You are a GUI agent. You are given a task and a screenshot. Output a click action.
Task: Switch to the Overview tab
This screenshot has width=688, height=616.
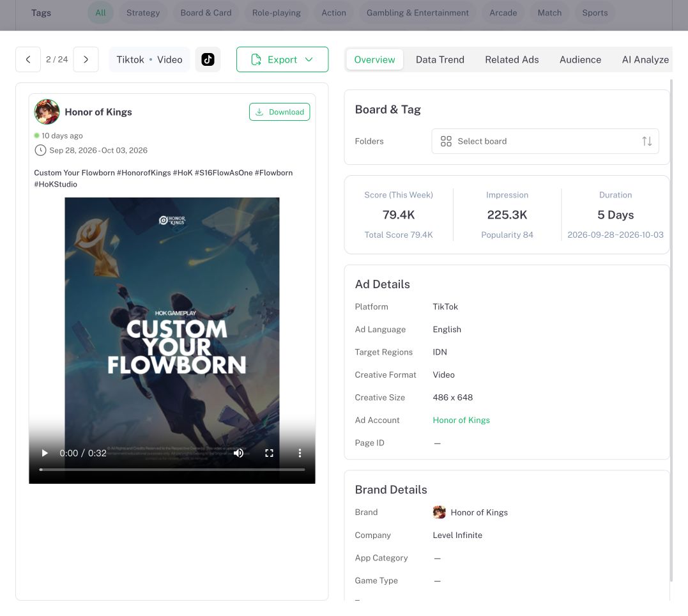374,59
